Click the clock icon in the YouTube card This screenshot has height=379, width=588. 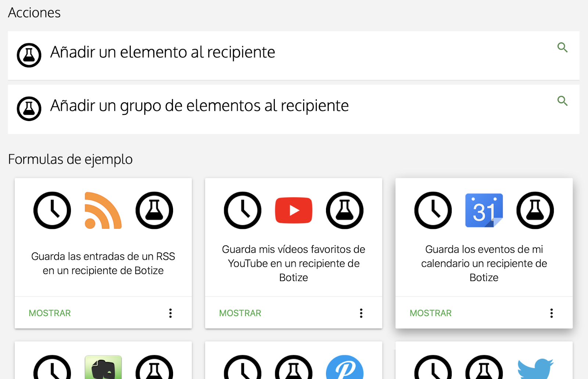tap(243, 210)
